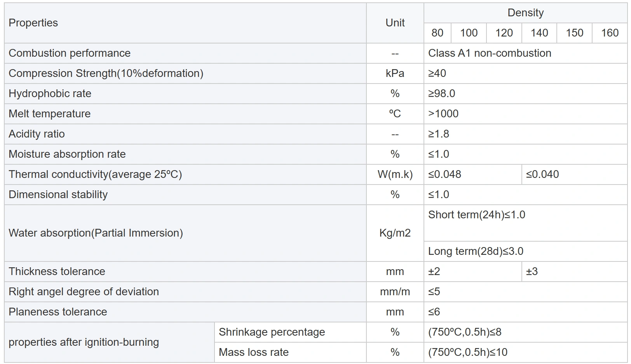Click the Combustion performance row label
The image size is (631, 364).
click(70, 53)
